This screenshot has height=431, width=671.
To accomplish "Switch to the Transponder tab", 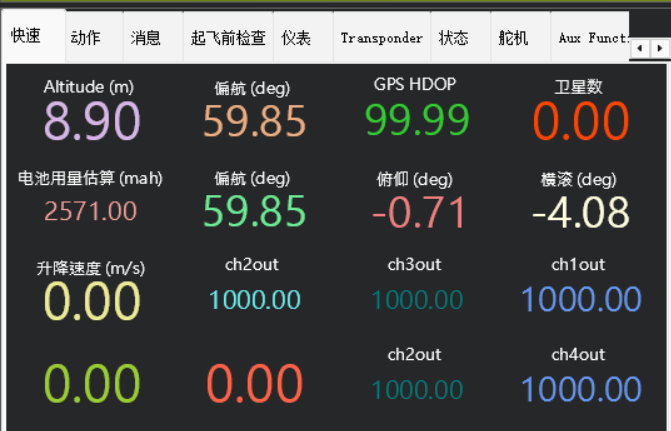I will (x=381, y=38).
